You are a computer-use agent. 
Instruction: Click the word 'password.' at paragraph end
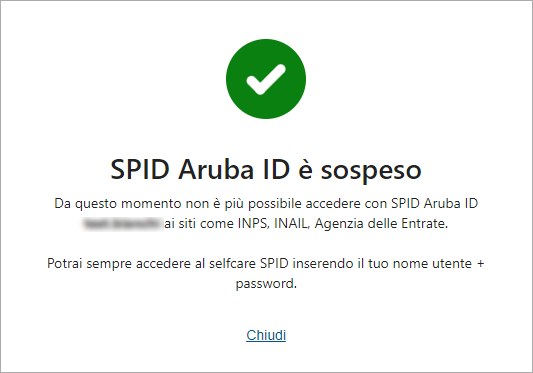(x=266, y=284)
